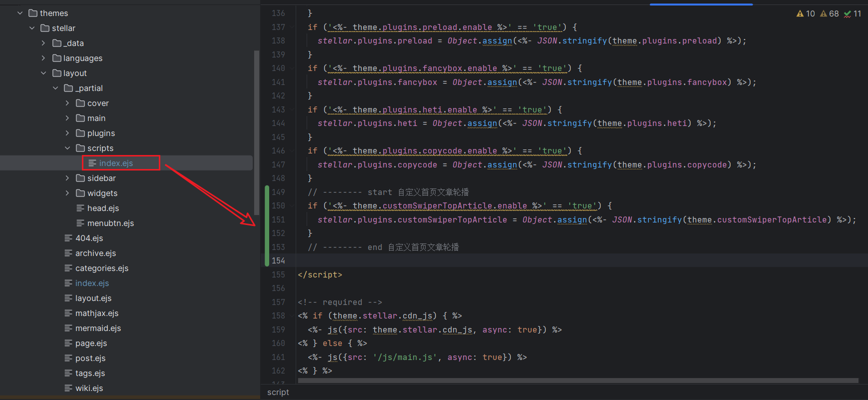Click the head.ejs file icon
868x400 pixels.
(80, 208)
